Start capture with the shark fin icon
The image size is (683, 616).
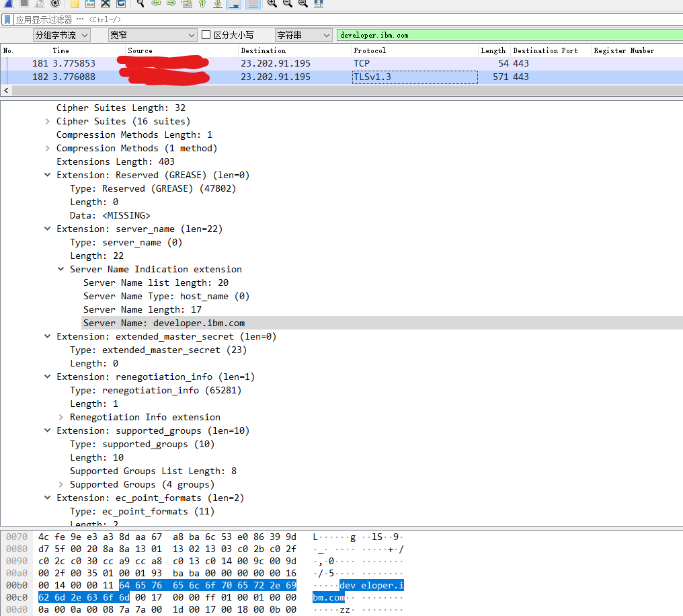pos(8,3)
